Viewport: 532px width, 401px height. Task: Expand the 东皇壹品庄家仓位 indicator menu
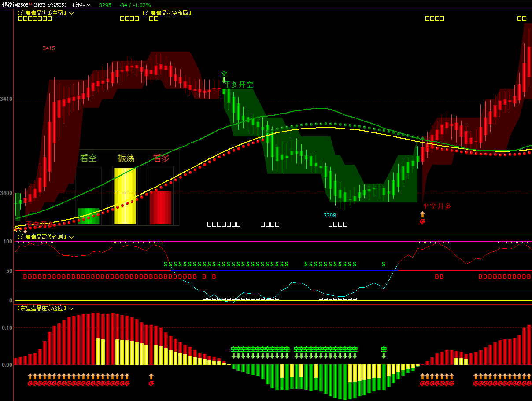(x=71, y=309)
